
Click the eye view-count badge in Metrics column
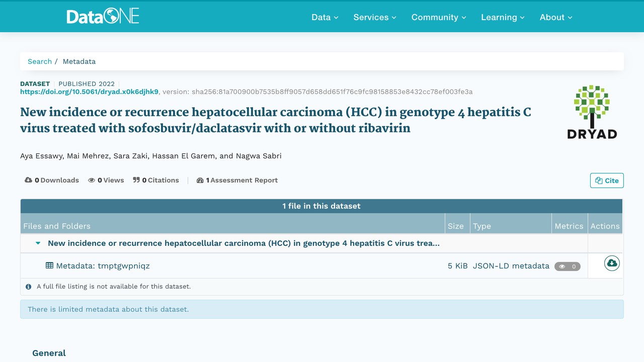(x=568, y=266)
